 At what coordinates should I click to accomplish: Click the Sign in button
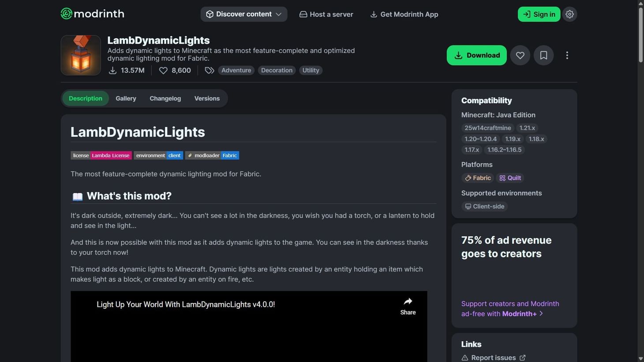point(539,14)
